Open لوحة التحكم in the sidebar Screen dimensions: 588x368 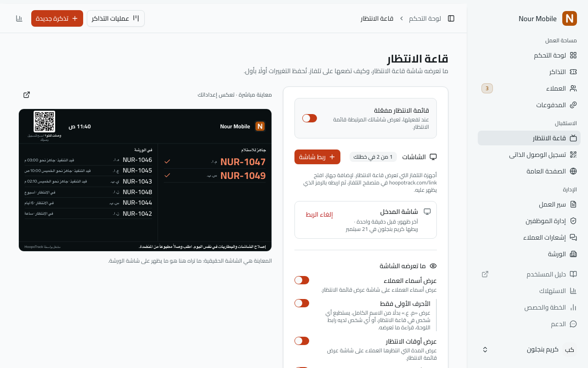(x=529, y=55)
